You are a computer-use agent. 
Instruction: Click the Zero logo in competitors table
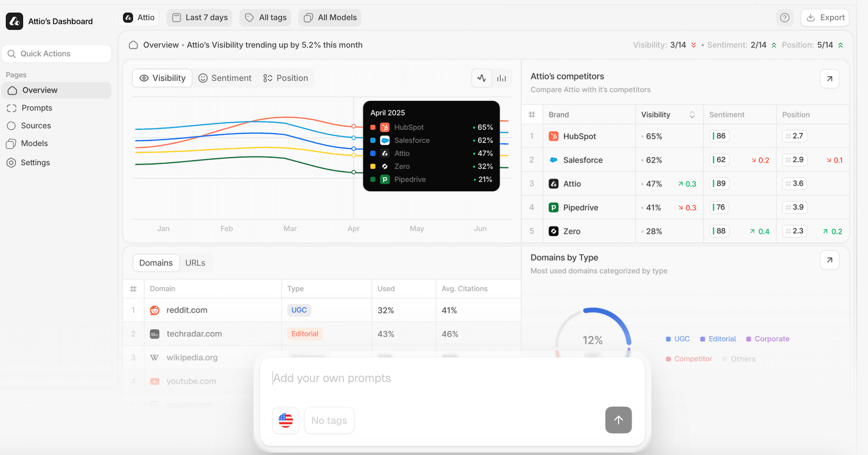coord(553,231)
